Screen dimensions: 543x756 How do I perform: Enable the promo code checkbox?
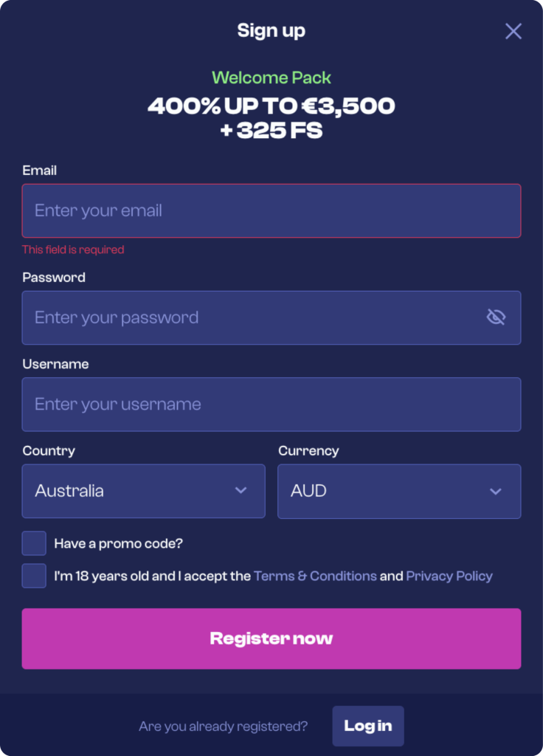tap(34, 543)
